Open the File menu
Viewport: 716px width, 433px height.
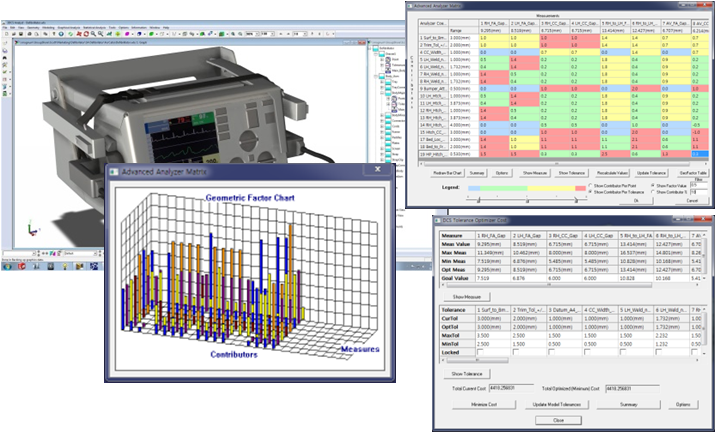coord(5,27)
